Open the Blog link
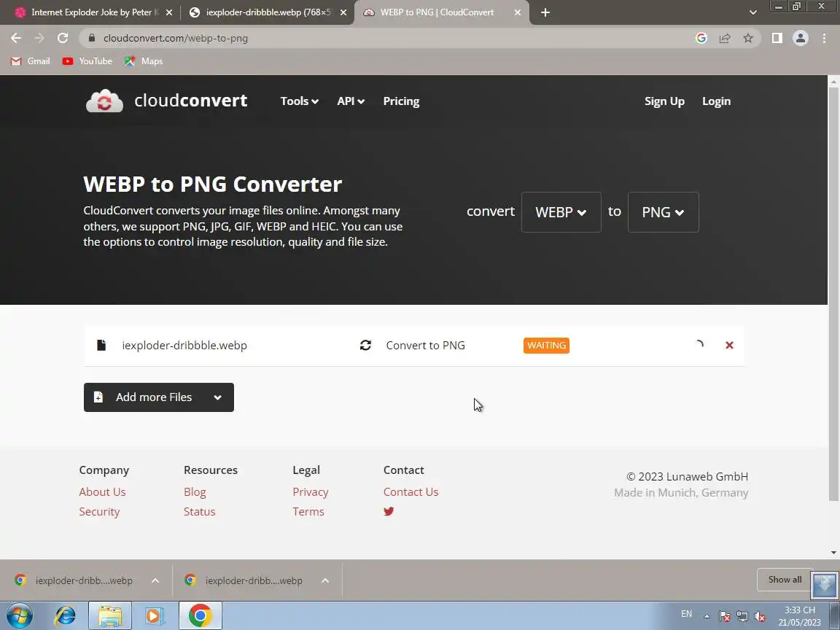Screen dimensions: 840x630 point(195,491)
